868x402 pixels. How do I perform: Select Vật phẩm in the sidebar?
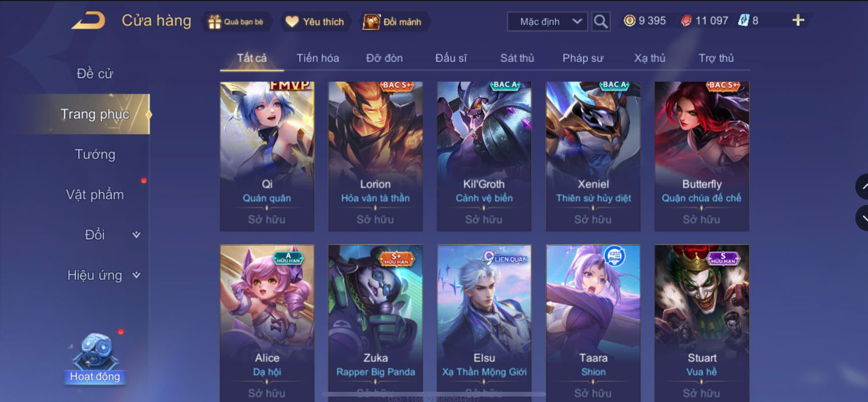[x=95, y=195]
